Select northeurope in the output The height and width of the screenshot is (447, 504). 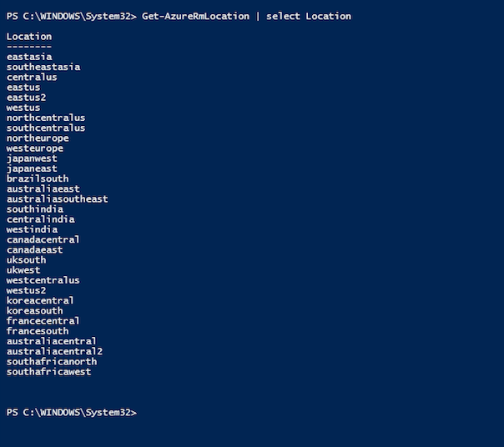[x=38, y=138]
